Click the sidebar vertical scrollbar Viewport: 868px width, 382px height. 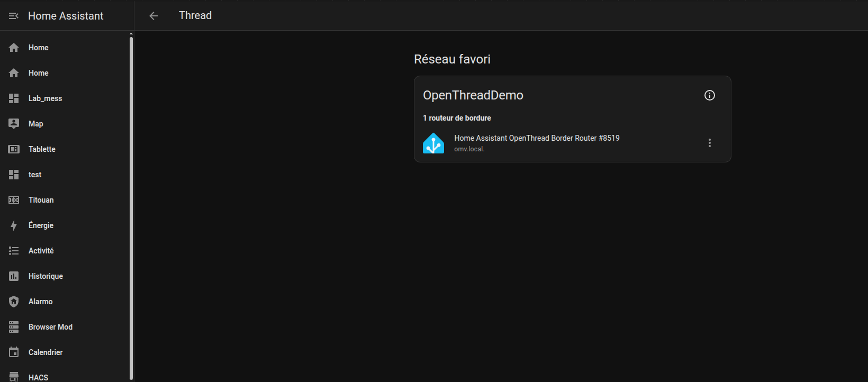[x=131, y=206]
